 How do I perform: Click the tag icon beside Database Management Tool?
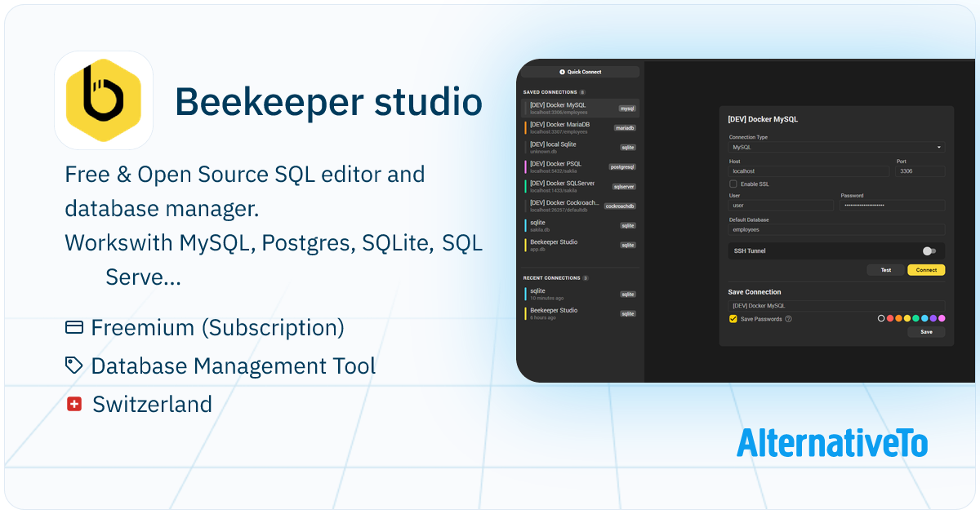tap(73, 366)
